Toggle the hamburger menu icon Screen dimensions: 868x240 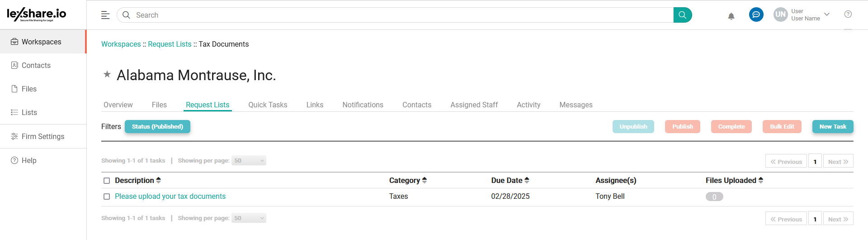(105, 15)
